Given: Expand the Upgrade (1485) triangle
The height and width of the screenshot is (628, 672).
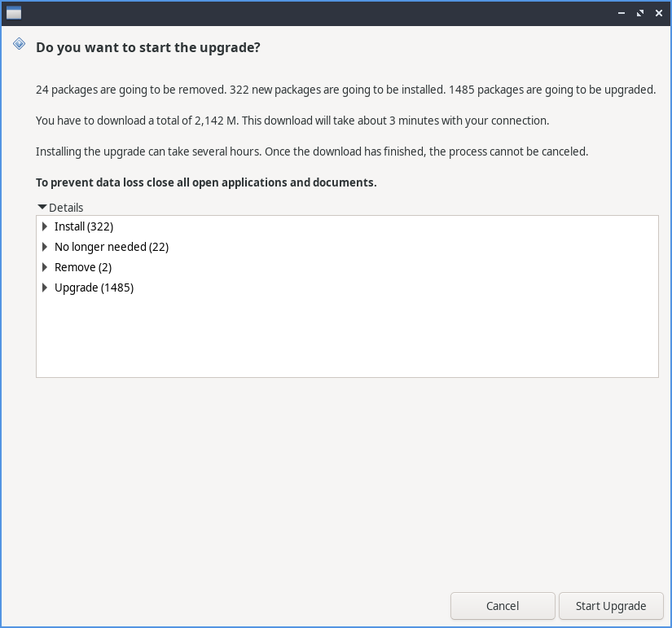Looking at the screenshot, I should click(x=45, y=288).
